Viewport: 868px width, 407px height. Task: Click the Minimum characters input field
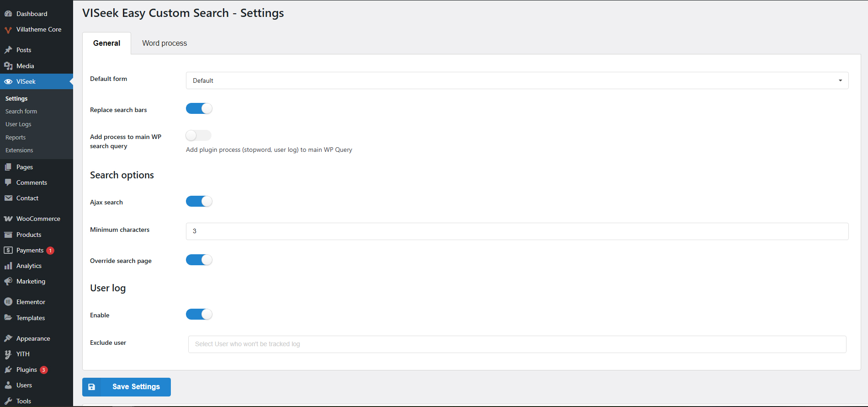tap(517, 231)
